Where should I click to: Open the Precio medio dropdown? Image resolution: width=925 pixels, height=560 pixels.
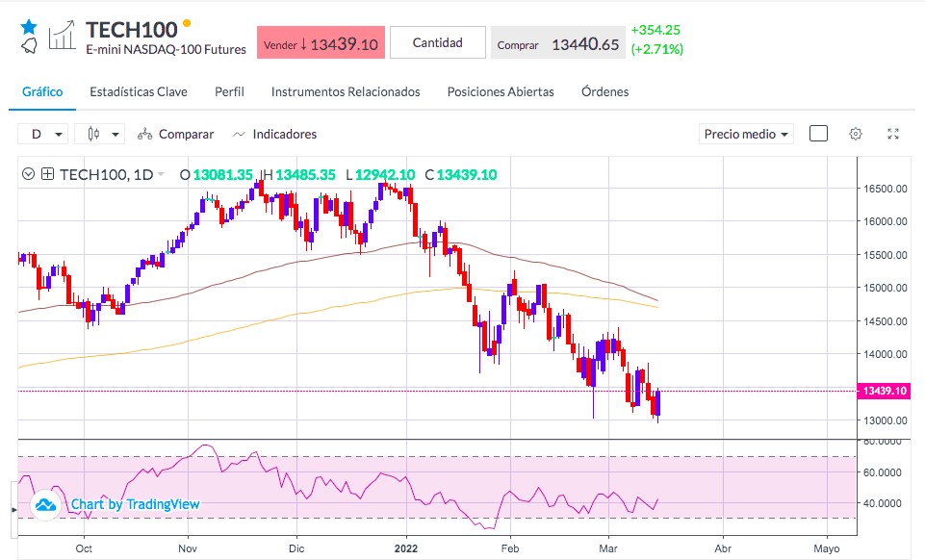tap(746, 135)
